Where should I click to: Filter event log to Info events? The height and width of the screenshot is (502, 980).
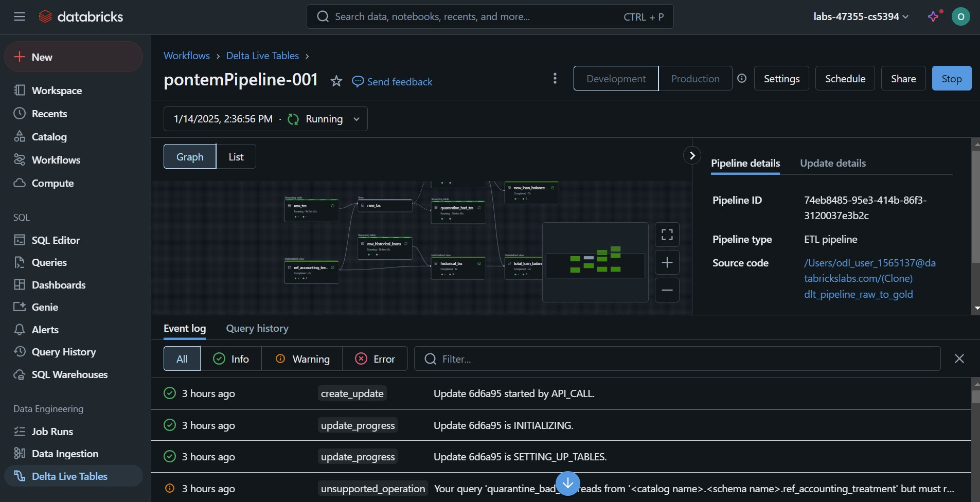coord(231,359)
